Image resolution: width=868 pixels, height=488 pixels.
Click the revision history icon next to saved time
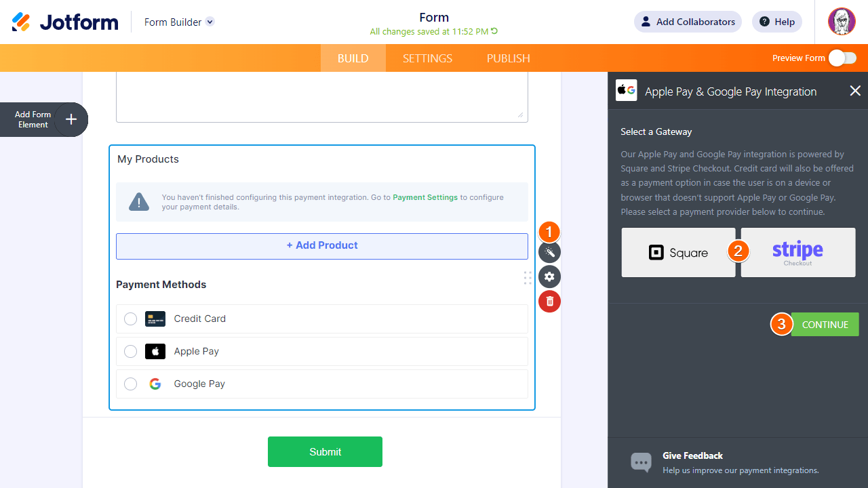[494, 31]
